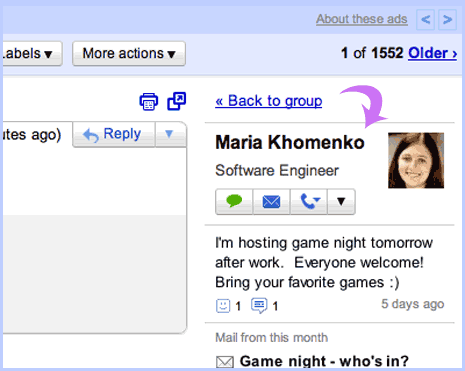This screenshot has width=465, height=371.
Task: Open the More actions dropdown
Action: click(x=129, y=53)
